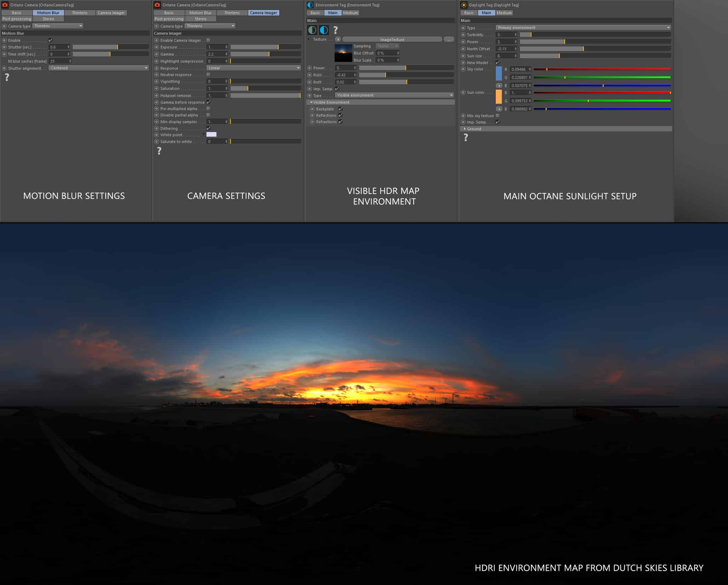Switch to Thinlens tab in Motion Blur panel
The image size is (728, 585).
(x=80, y=13)
